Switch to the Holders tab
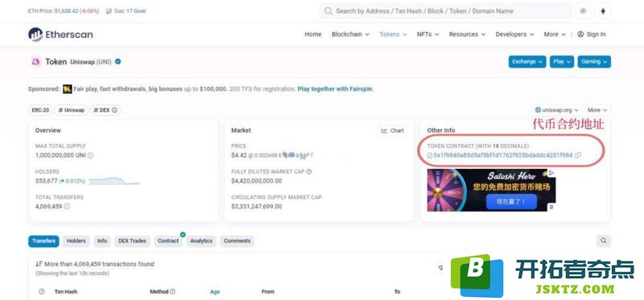Viewport: 644px width, 300px height. 76,241
